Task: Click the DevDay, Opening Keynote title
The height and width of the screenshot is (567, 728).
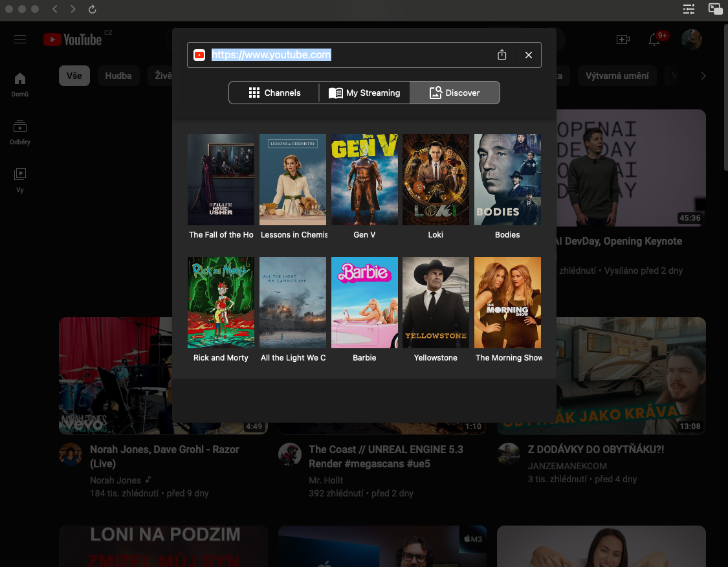Action: tap(619, 241)
